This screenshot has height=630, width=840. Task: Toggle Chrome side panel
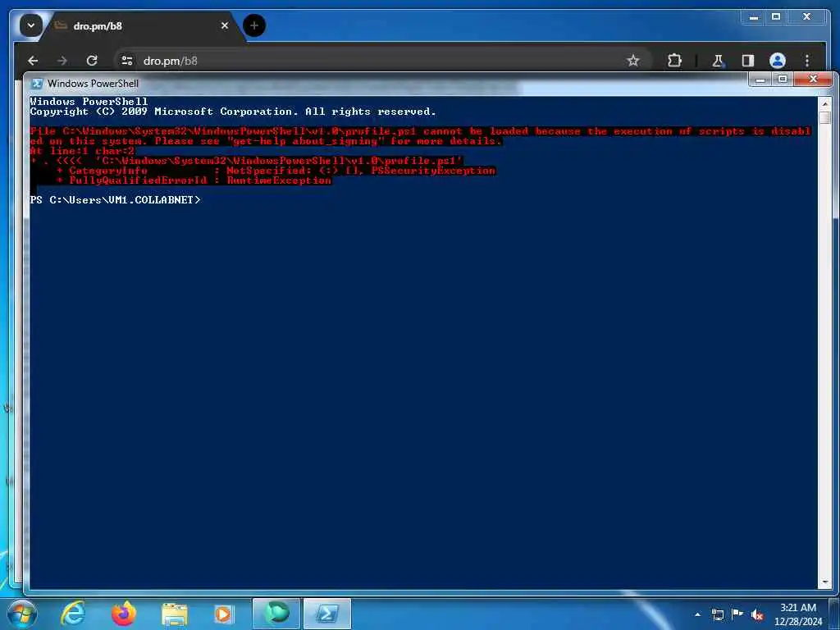(x=748, y=61)
